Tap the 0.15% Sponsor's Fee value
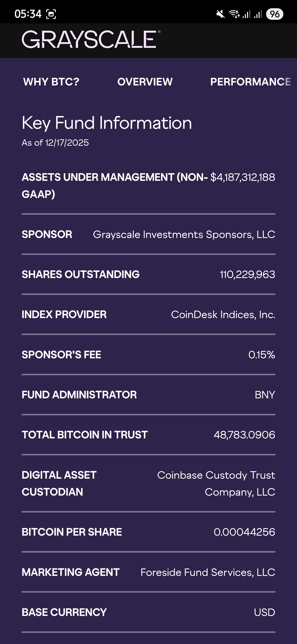 (262, 355)
